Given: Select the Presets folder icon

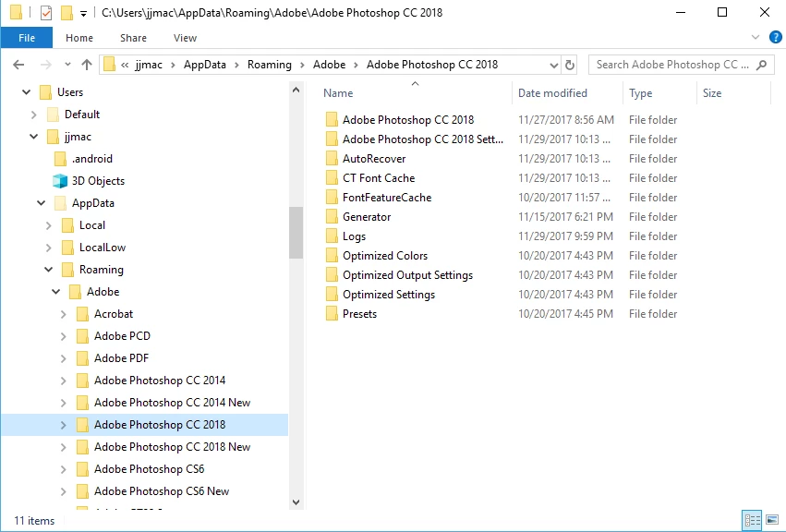Looking at the screenshot, I should (x=332, y=314).
